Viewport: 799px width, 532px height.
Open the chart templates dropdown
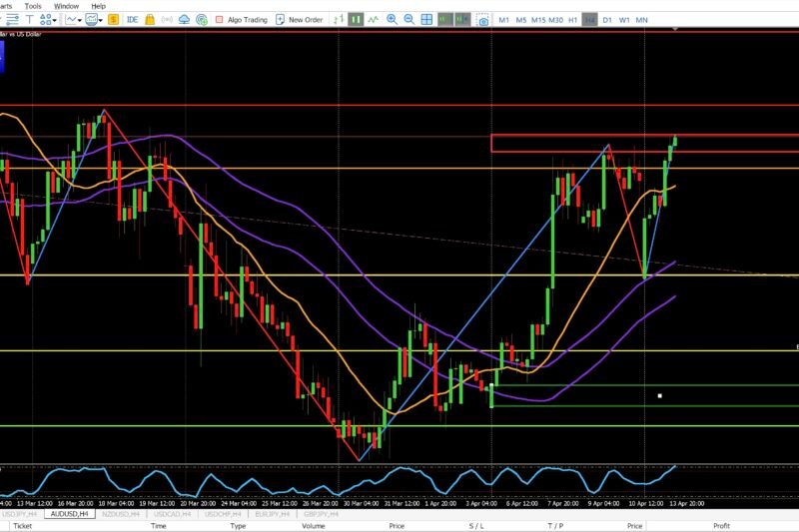point(94,20)
